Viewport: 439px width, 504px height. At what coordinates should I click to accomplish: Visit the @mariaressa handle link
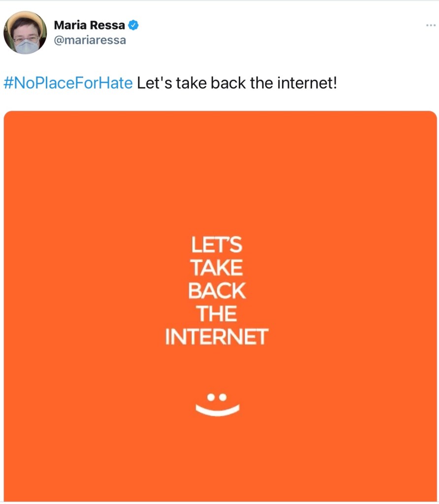pos(90,40)
